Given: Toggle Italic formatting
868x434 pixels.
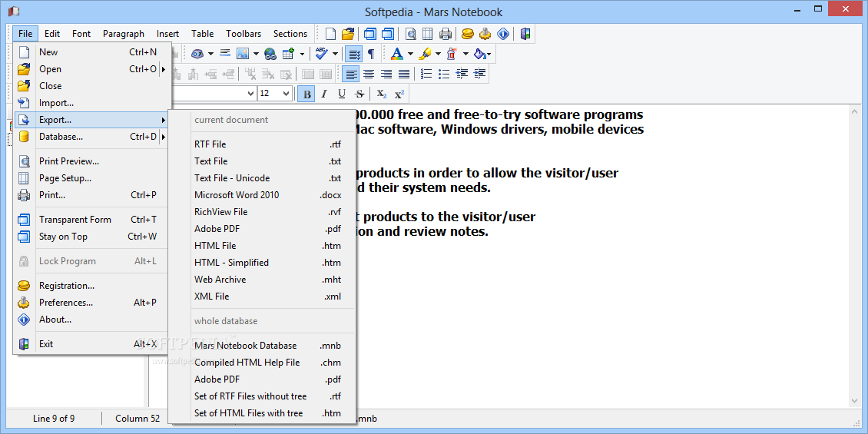Looking at the screenshot, I should coord(324,94).
